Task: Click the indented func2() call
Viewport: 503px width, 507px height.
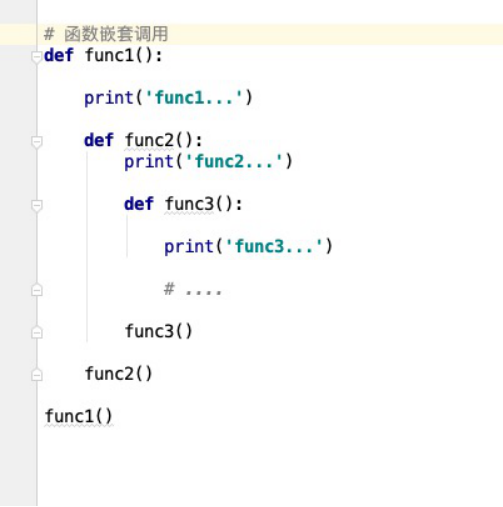Action: [x=119, y=374]
